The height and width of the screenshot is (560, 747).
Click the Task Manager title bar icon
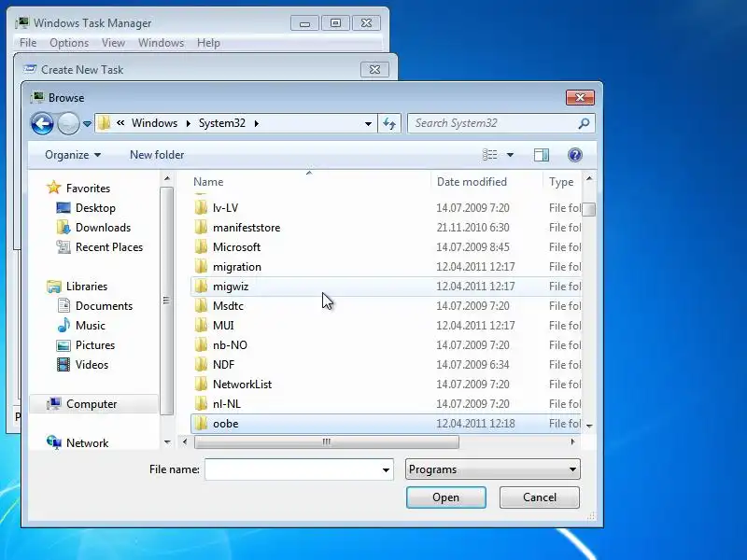[21, 22]
